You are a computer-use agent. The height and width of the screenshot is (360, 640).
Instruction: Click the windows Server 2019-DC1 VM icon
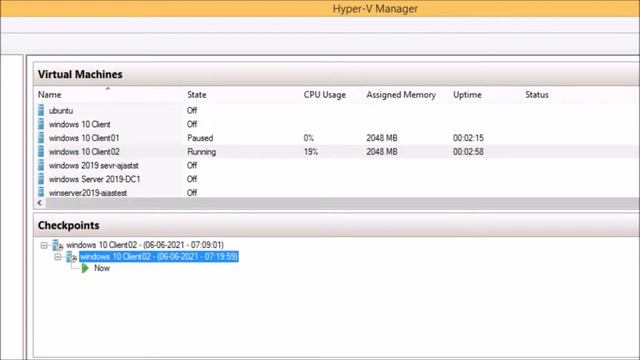click(x=41, y=179)
